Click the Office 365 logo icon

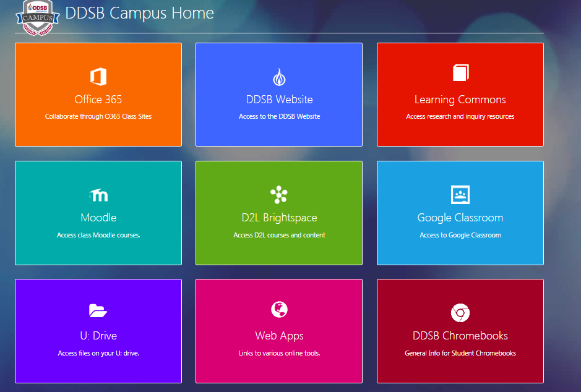(x=98, y=77)
